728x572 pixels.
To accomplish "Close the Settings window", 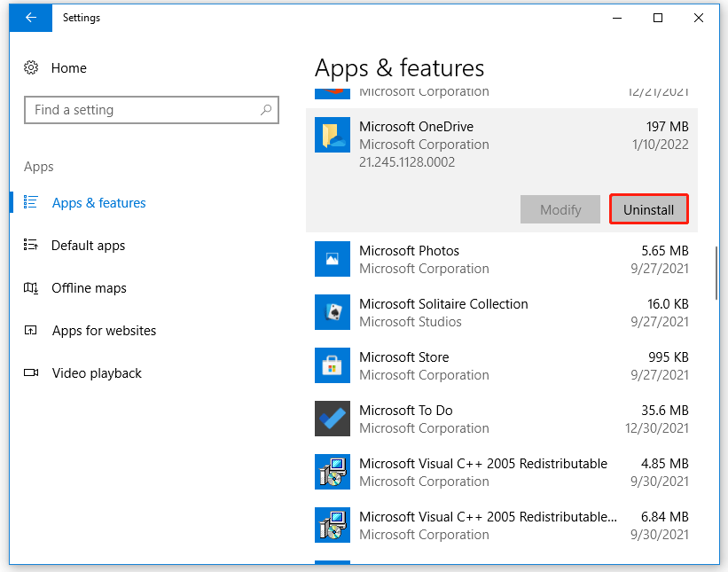I will (699, 18).
